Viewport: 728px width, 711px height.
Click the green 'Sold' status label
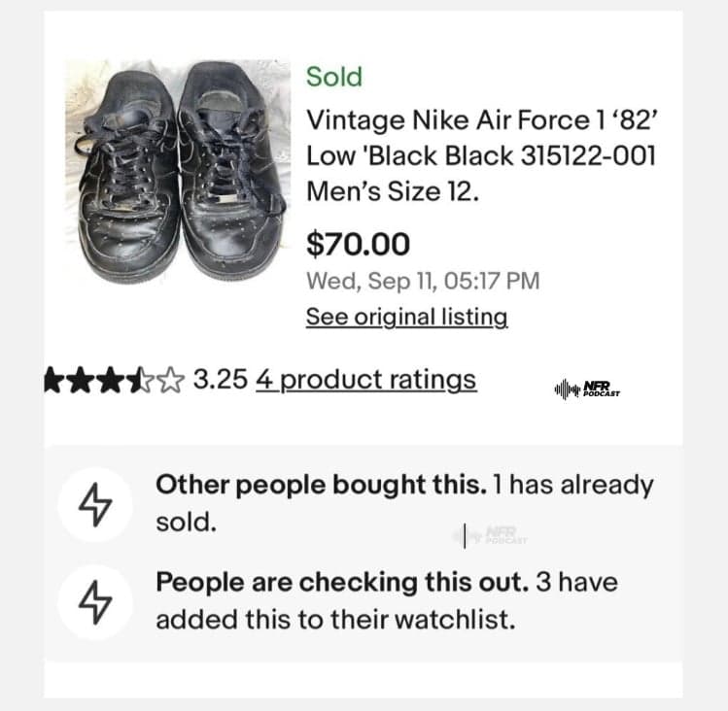coord(333,77)
